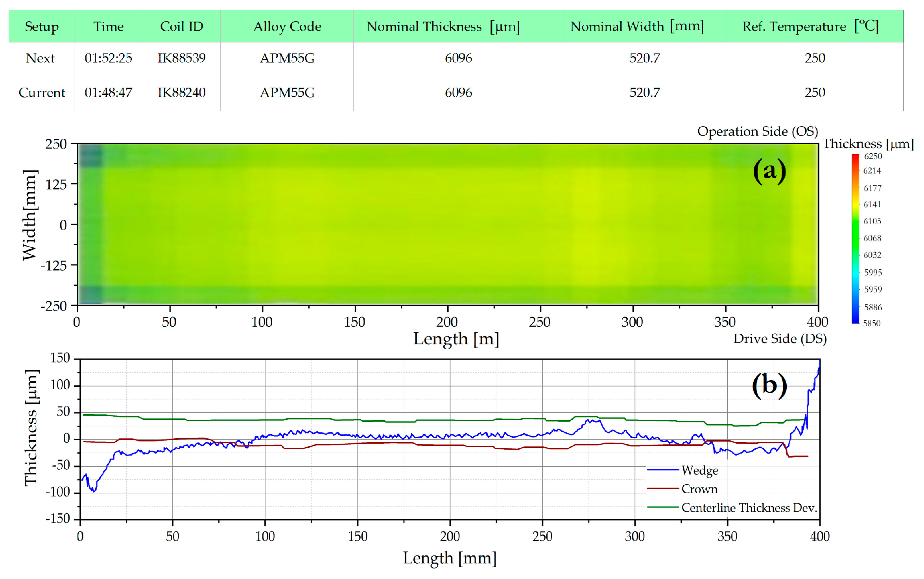Click the Current setup row label
The height and width of the screenshot is (579, 924).
42,93
